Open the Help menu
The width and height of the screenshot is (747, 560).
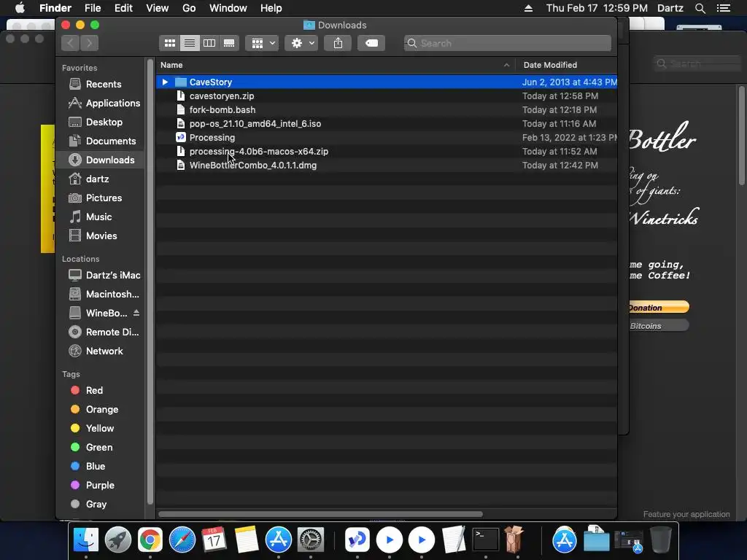coord(271,8)
